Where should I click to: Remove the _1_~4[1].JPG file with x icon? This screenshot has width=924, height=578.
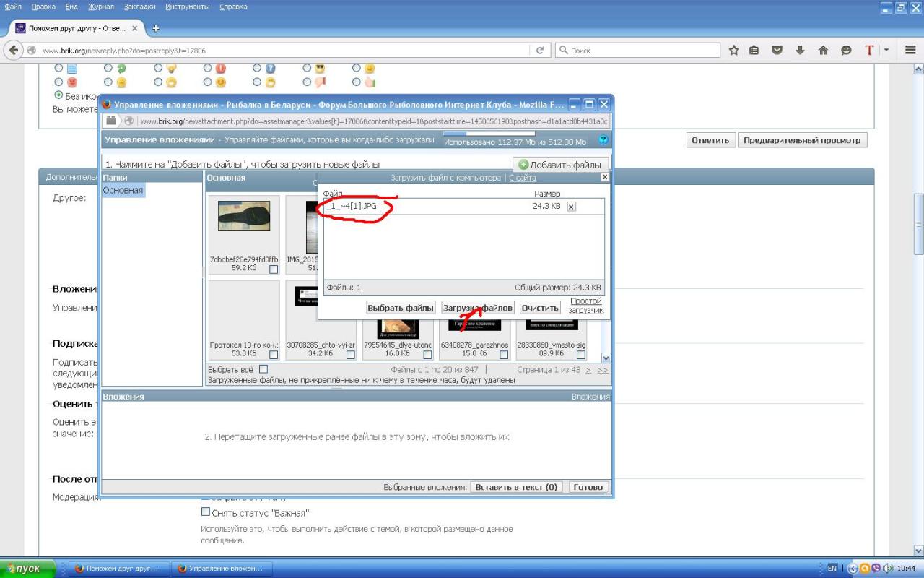point(571,207)
